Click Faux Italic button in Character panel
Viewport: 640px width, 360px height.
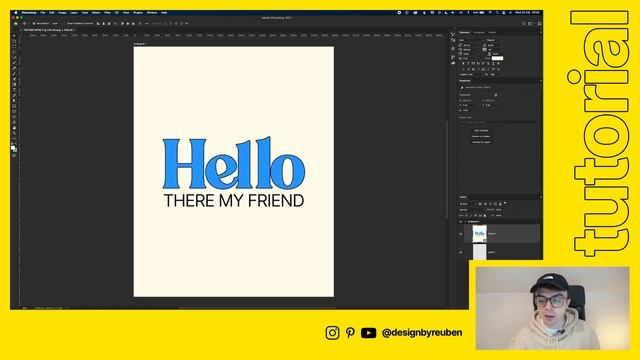pyautogui.click(x=468, y=63)
